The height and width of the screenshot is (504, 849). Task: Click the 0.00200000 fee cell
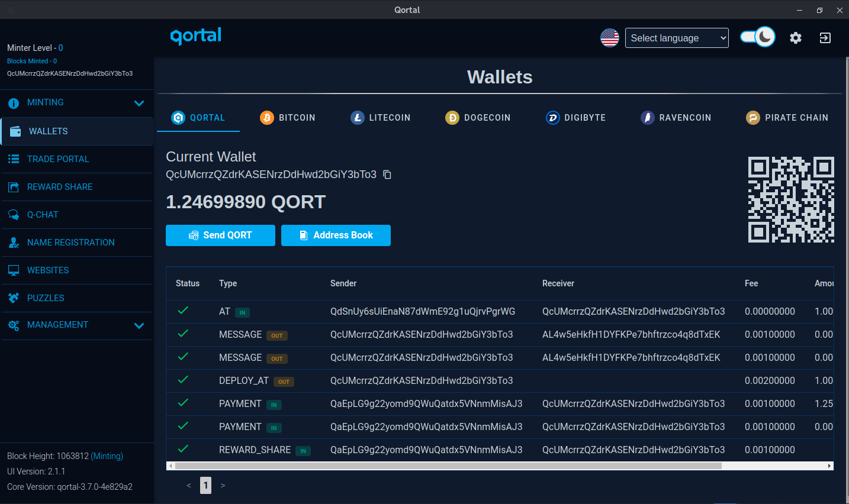(x=770, y=381)
